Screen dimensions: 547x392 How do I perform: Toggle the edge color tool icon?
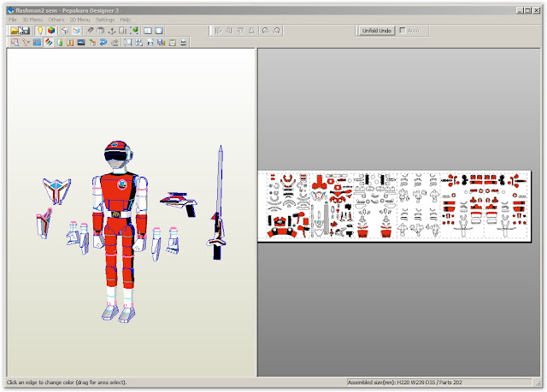pos(49,43)
